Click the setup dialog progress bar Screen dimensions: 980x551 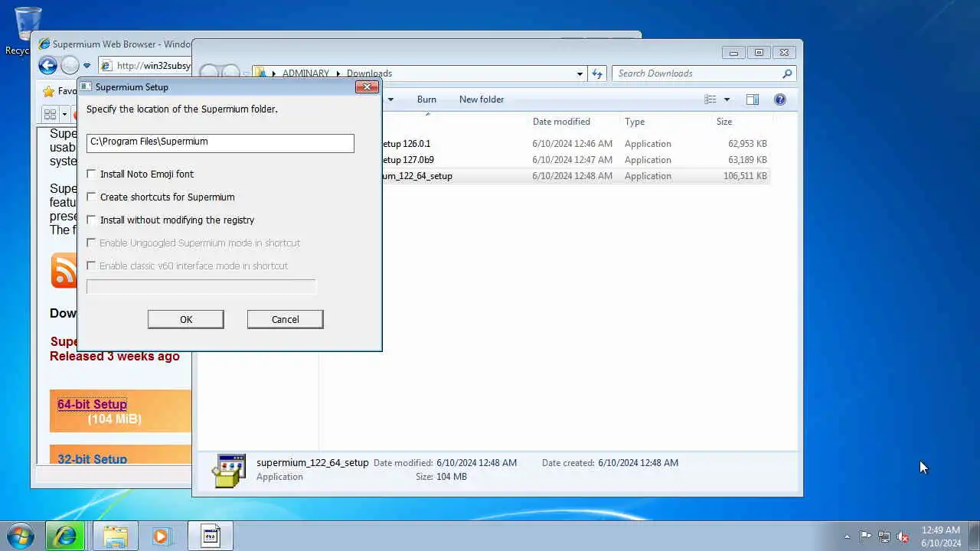pos(201,286)
